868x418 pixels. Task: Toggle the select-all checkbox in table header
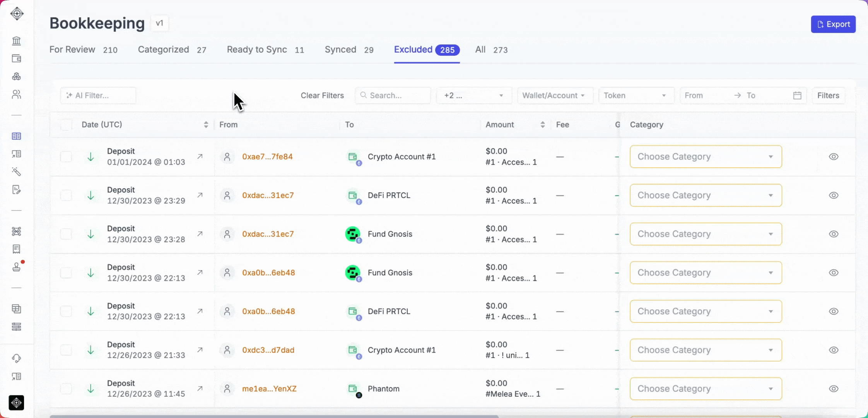66,125
